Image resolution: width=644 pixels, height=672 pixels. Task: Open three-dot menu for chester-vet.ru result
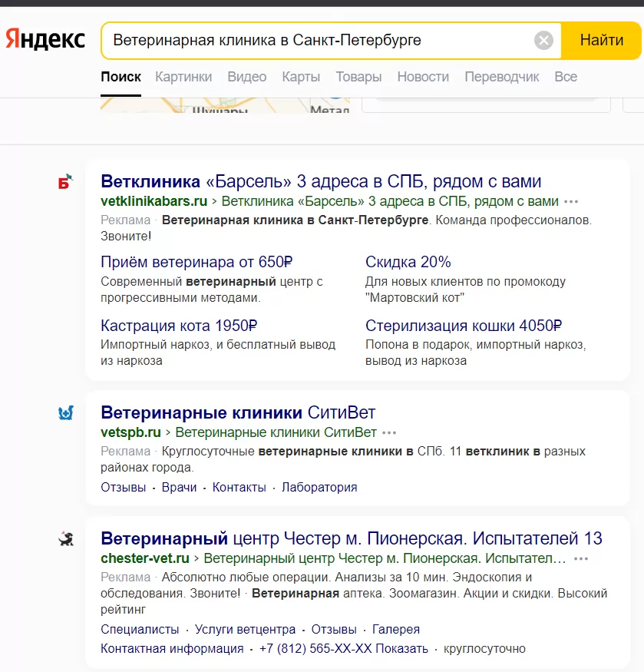coord(581,558)
